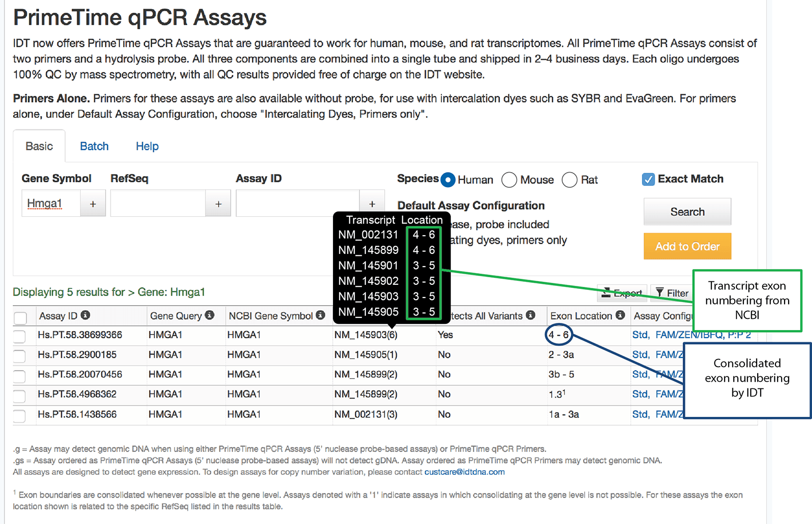Click the Filter button above results table
This screenshot has width=812, height=524.
672,293
